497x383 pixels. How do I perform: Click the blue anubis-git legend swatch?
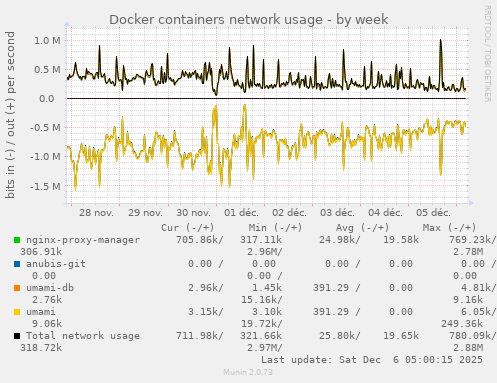(x=17, y=264)
